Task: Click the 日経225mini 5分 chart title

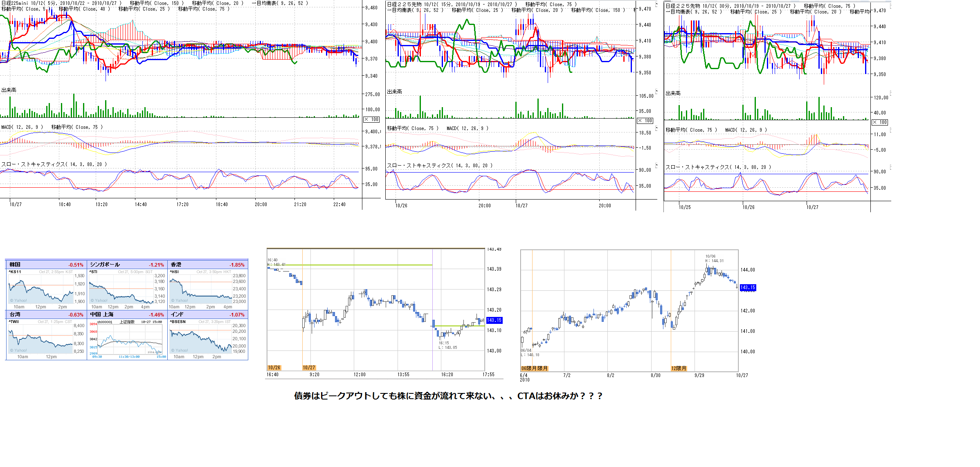Action: 61,3
